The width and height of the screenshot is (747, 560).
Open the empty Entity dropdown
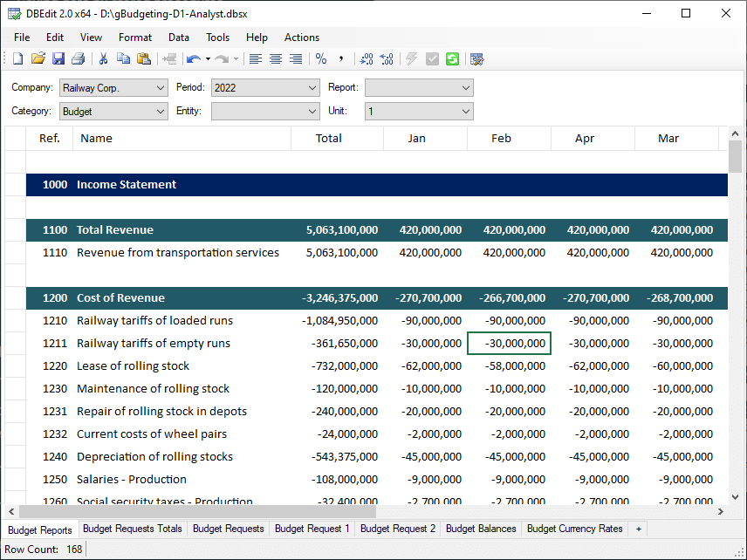(x=265, y=112)
